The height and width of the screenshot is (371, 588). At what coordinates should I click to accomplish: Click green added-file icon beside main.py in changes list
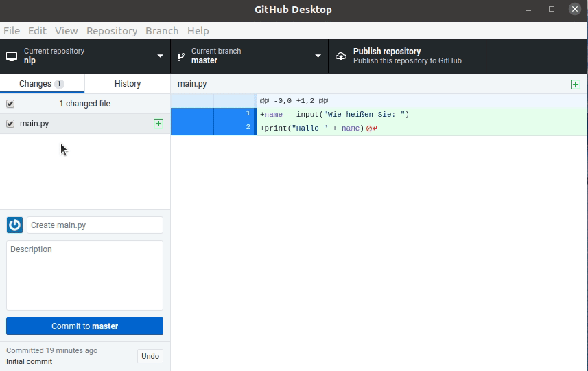(158, 124)
